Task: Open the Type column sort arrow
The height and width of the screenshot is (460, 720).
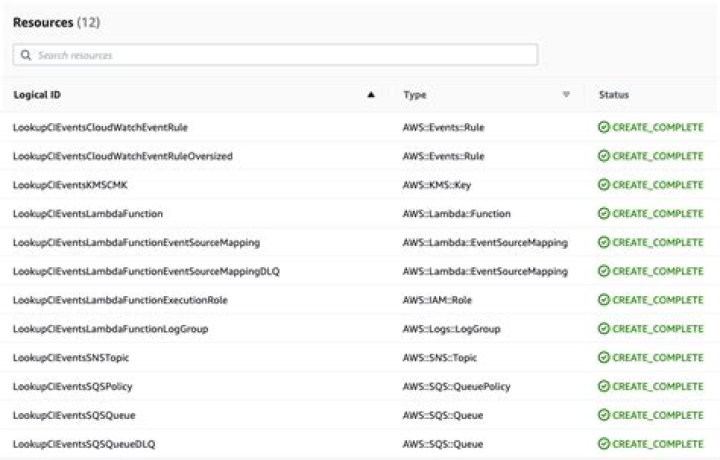Action: pyautogui.click(x=566, y=95)
